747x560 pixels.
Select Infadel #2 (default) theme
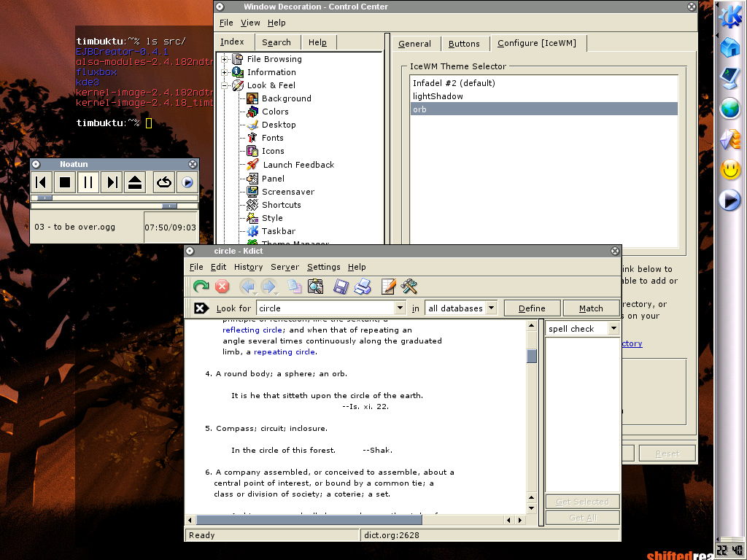point(543,83)
